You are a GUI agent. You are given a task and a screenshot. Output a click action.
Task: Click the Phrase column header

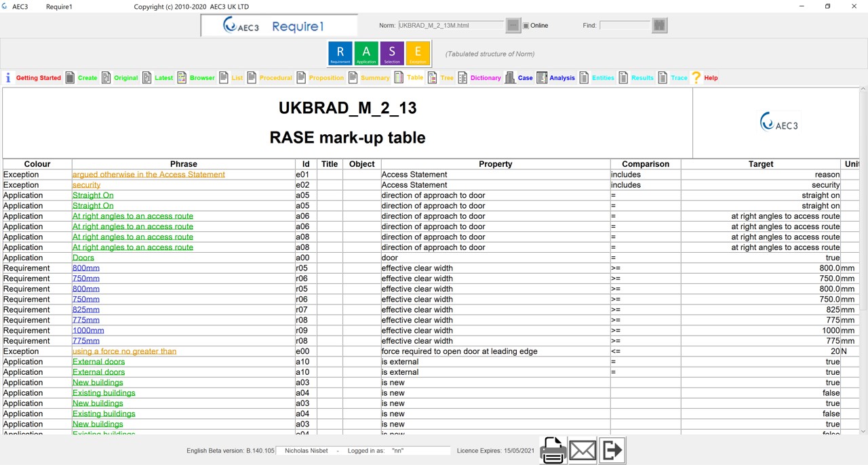click(x=184, y=164)
